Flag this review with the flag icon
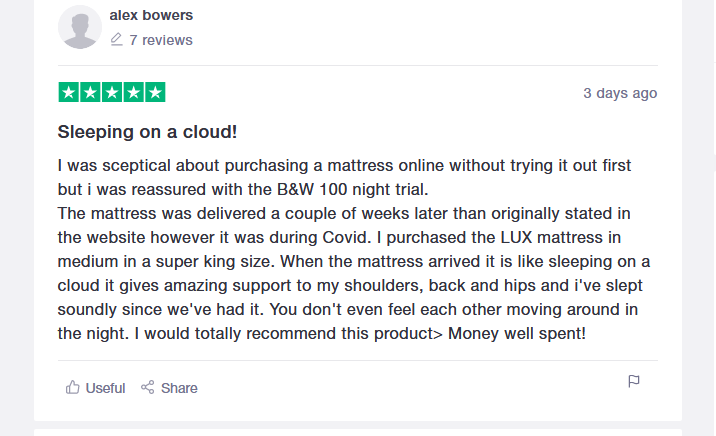Viewport: 716px width, 436px height. [x=634, y=381]
